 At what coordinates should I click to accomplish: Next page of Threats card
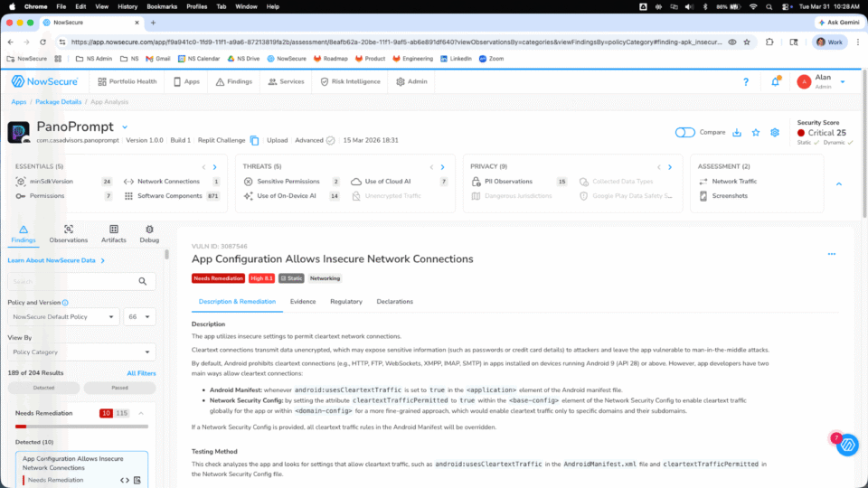(442, 167)
